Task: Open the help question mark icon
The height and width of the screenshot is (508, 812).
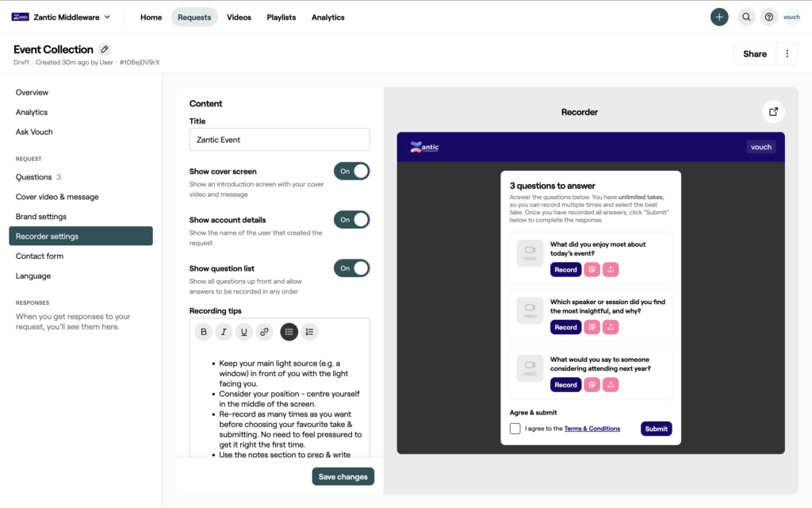Action: pyautogui.click(x=769, y=17)
